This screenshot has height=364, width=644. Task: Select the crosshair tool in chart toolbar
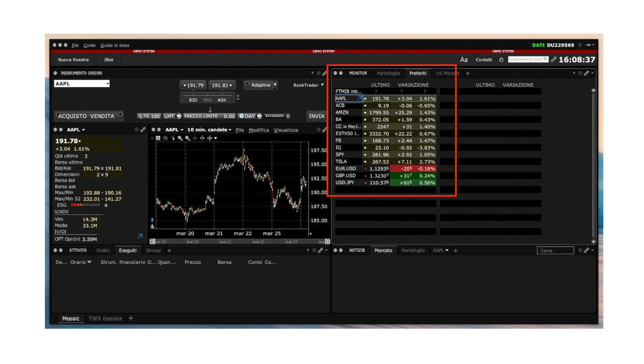(x=195, y=138)
